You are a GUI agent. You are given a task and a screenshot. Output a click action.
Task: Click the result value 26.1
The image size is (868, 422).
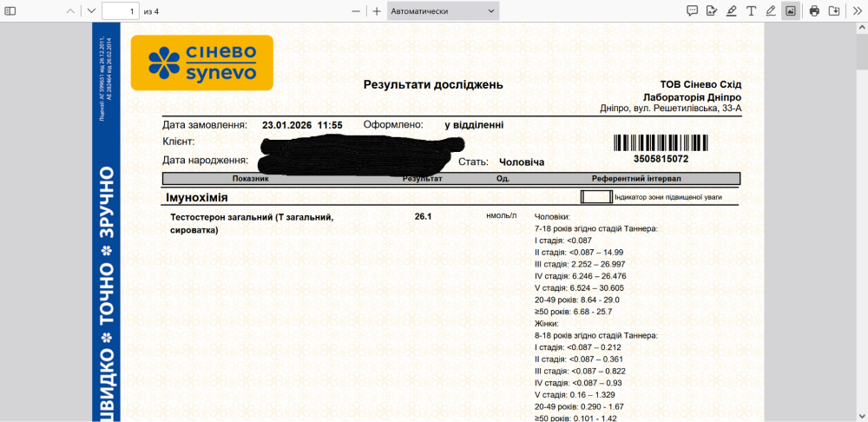[x=423, y=217]
